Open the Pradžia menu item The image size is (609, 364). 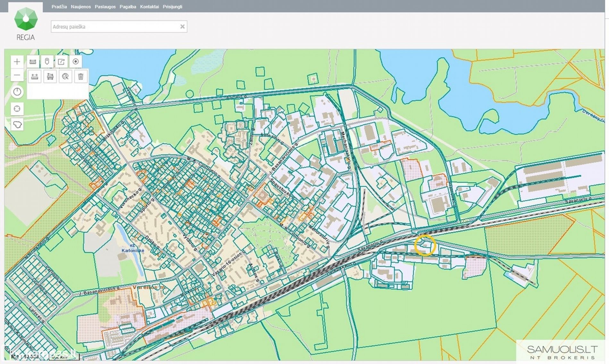(59, 7)
